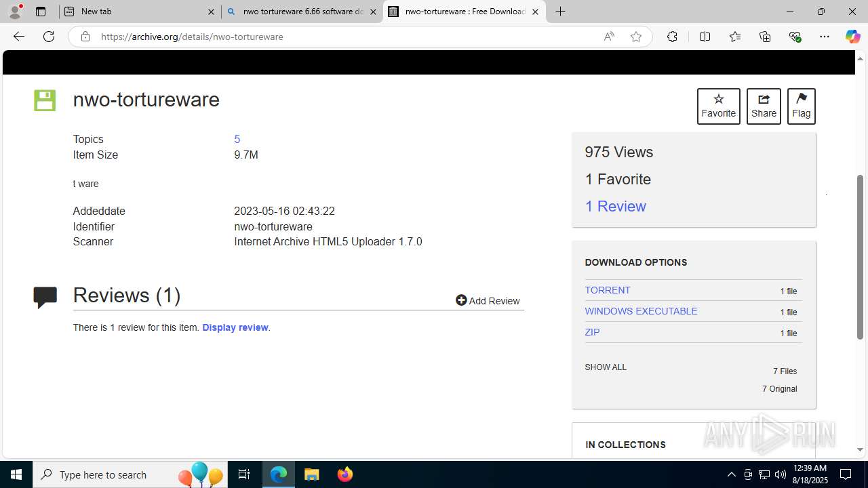The width and height of the screenshot is (868, 488).
Task: Click the Favorite button
Action: click(719, 106)
